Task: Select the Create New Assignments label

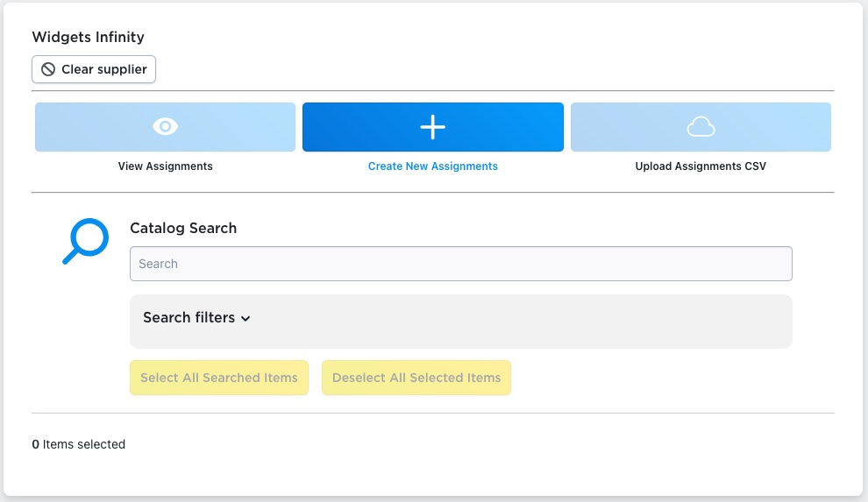Action: pos(433,166)
